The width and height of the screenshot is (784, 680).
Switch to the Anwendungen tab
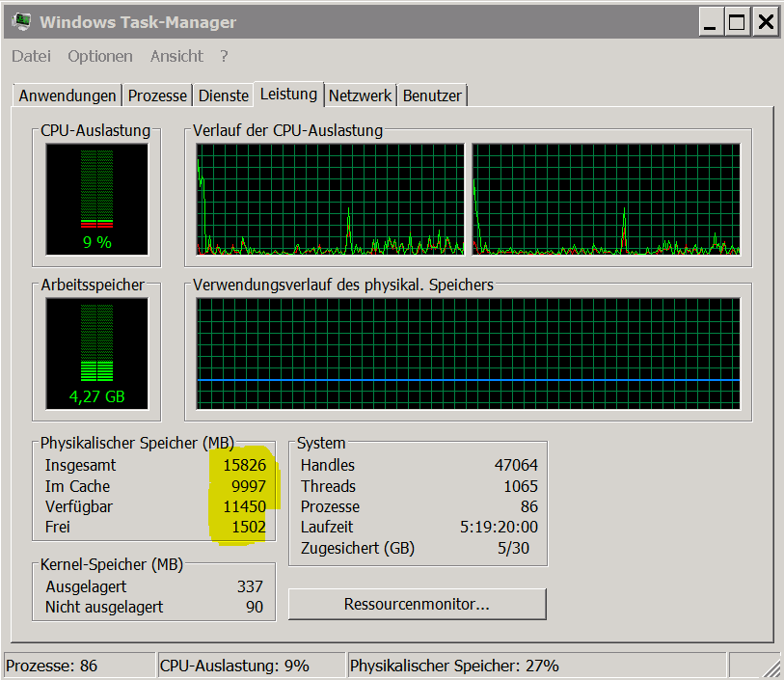click(x=68, y=95)
